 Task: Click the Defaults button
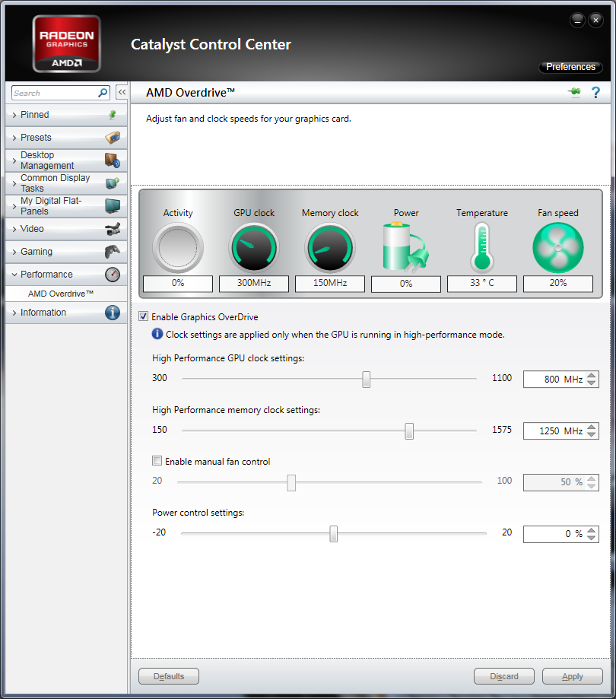point(169,676)
